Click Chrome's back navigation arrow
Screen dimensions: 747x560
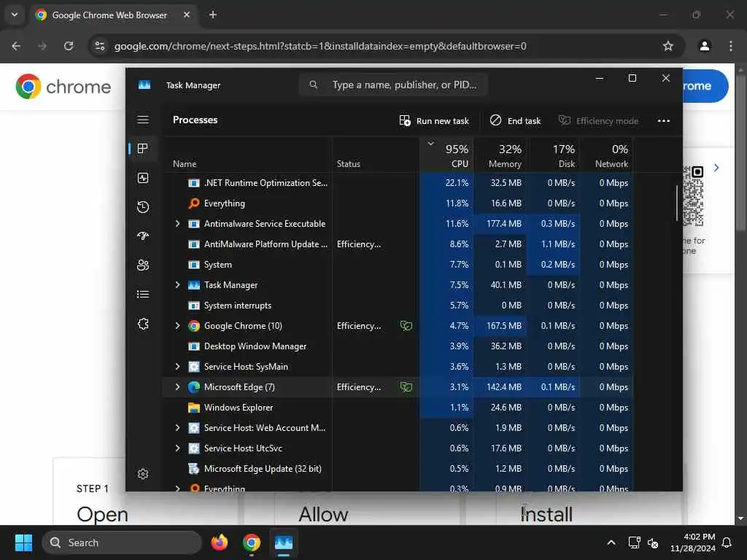tap(16, 46)
